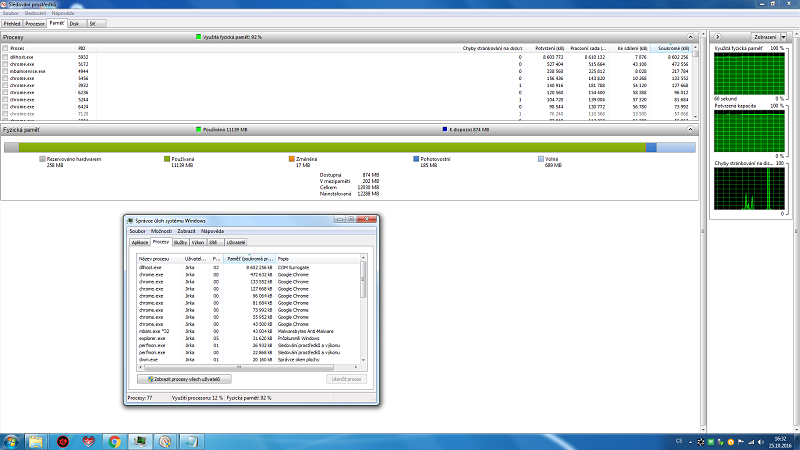
Task: Show hidden system tray icons arrow
Action: click(690, 442)
